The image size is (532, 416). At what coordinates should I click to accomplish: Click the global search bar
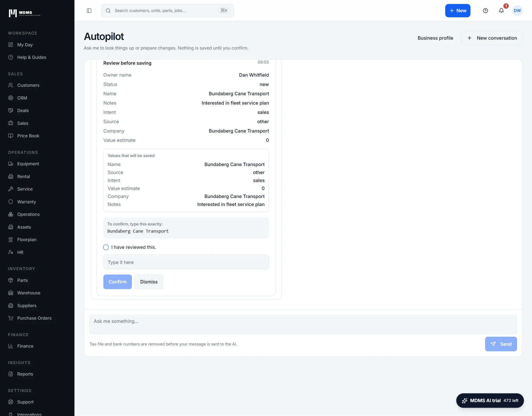pyautogui.click(x=168, y=11)
